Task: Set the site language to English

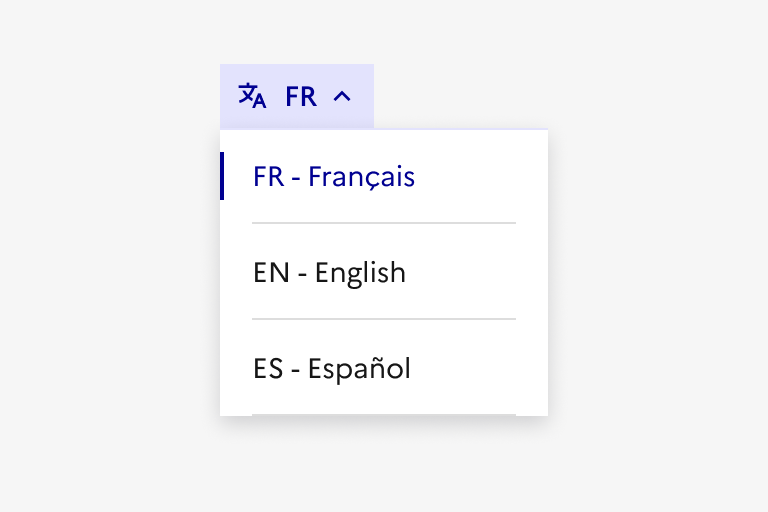Action: tap(330, 273)
